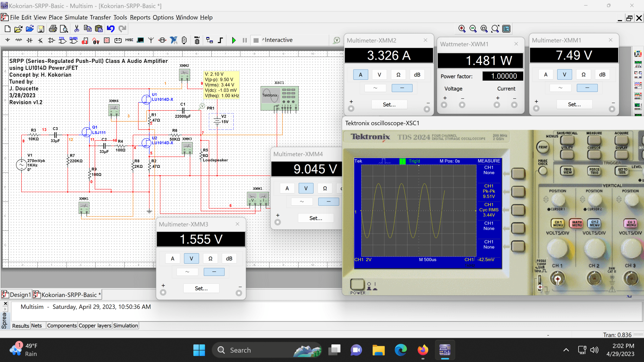
Task: Click the oscilloscope FORCE TRIG button
Action: (594, 171)
